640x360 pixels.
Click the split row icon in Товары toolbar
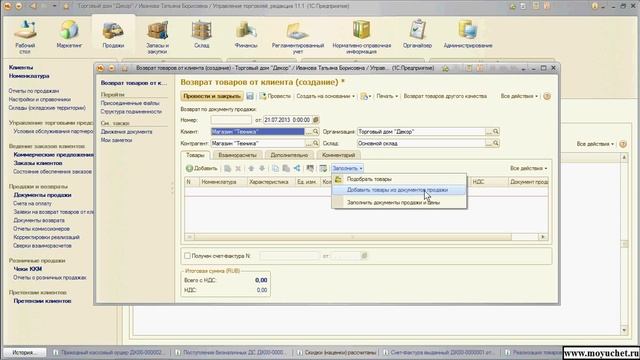pos(297,168)
